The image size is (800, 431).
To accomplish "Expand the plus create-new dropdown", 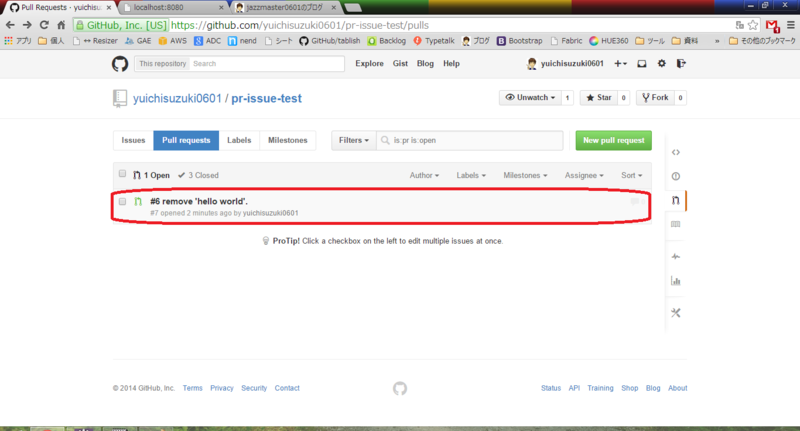I will [620, 64].
